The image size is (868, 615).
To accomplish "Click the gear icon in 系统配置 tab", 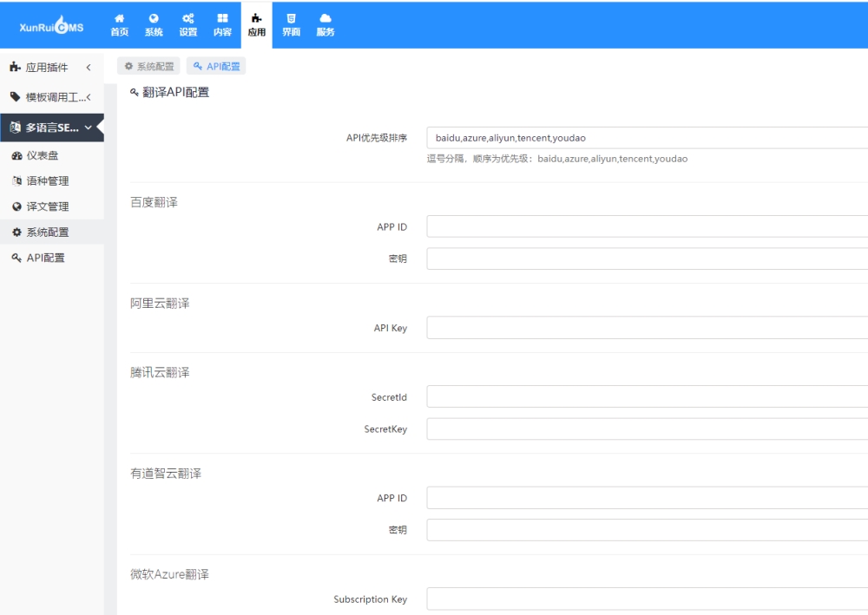I will 128,67.
